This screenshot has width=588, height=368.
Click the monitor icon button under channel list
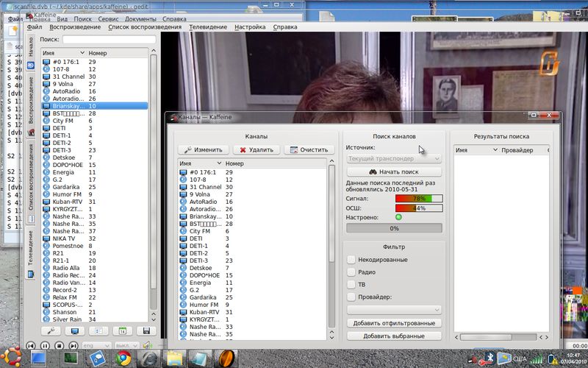(74, 331)
